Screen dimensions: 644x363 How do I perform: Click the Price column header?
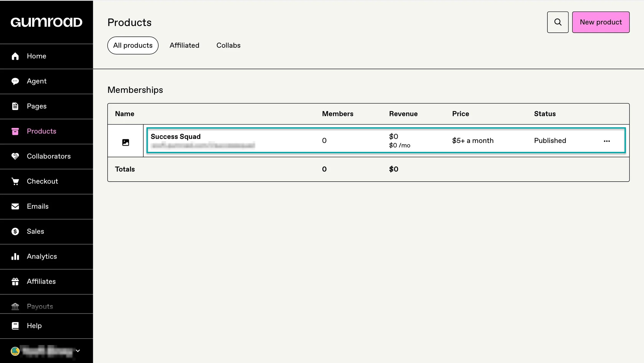pyautogui.click(x=460, y=114)
